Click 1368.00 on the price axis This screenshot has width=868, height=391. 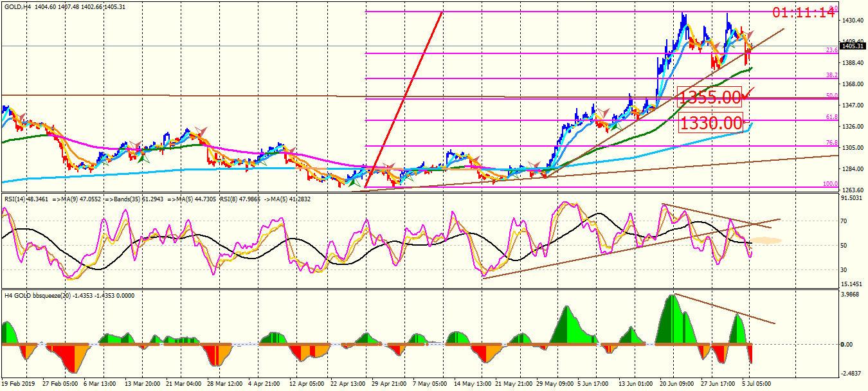click(853, 84)
